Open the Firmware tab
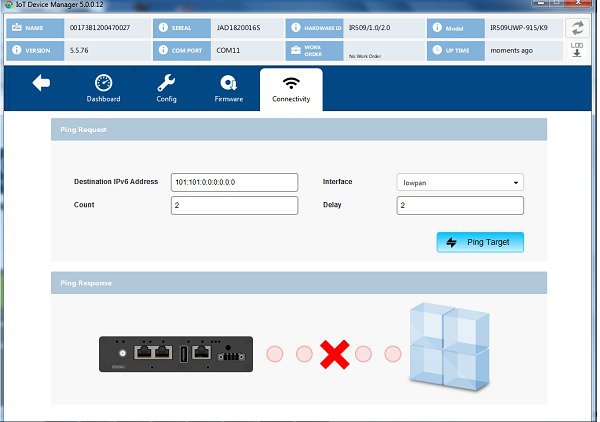Screen dimensions: 600x422 click(x=229, y=89)
